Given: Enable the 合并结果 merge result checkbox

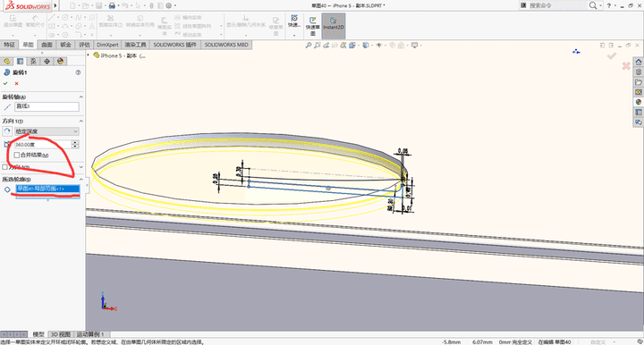Looking at the screenshot, I should (17, 155).
